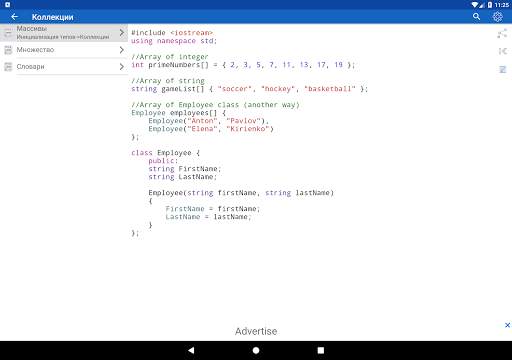Click the "Employee employees[] {" line
This screenshot has width=512, height=360.
click(178, 113)
